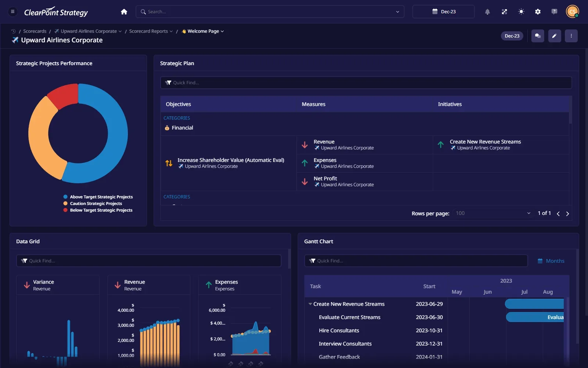Open the user profile avatar
This screenshot has width=588, height=368.
click(572, 12)
